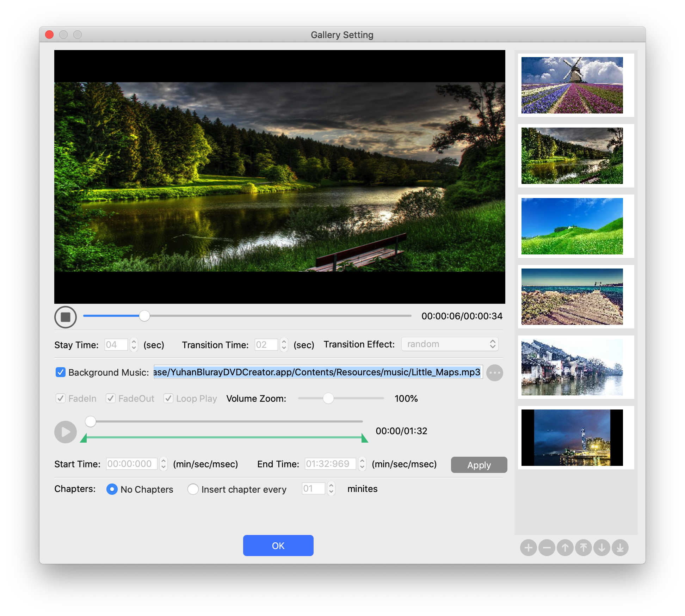
Task: Click the remove image minus icon
Action: pyautogui.click(x=547, y=548)
